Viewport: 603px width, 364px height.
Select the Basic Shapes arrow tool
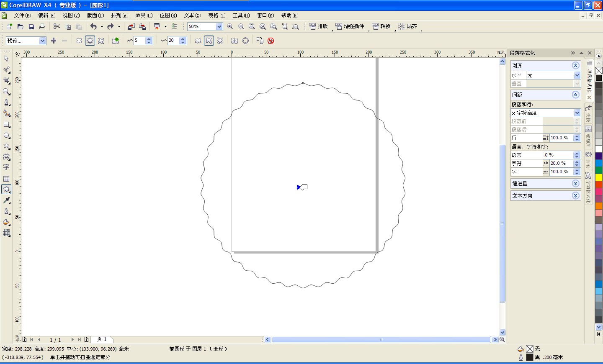click(x=6, y=157)
